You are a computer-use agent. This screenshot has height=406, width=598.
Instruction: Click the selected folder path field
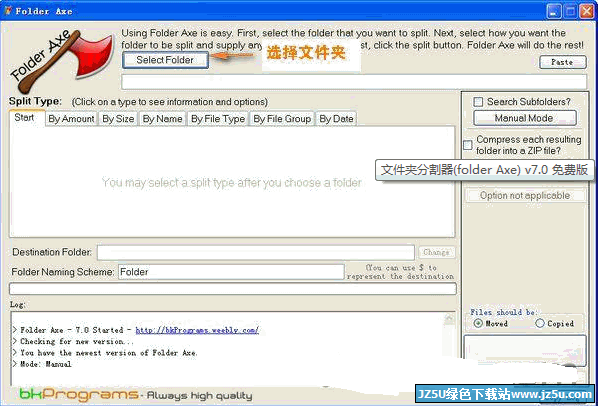(x=354, y=82)
